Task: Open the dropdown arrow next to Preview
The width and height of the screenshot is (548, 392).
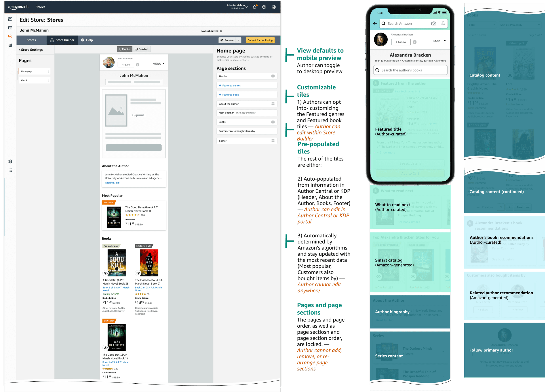Action: [x=238, y=40]
